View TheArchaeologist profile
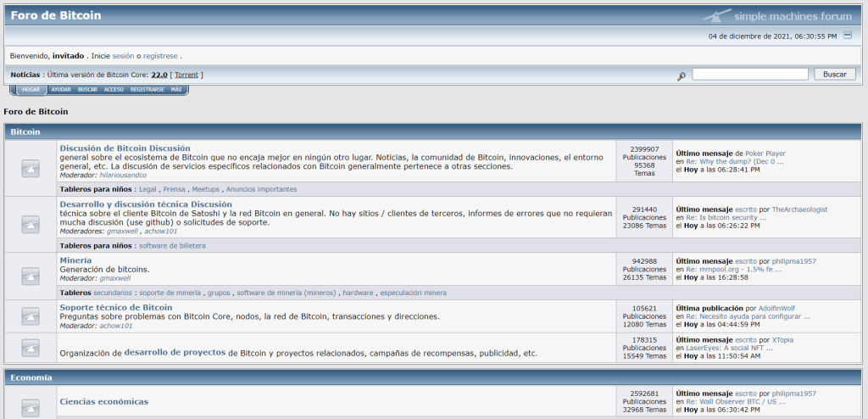Screen dimensions: 868x419 pos(799,209)
